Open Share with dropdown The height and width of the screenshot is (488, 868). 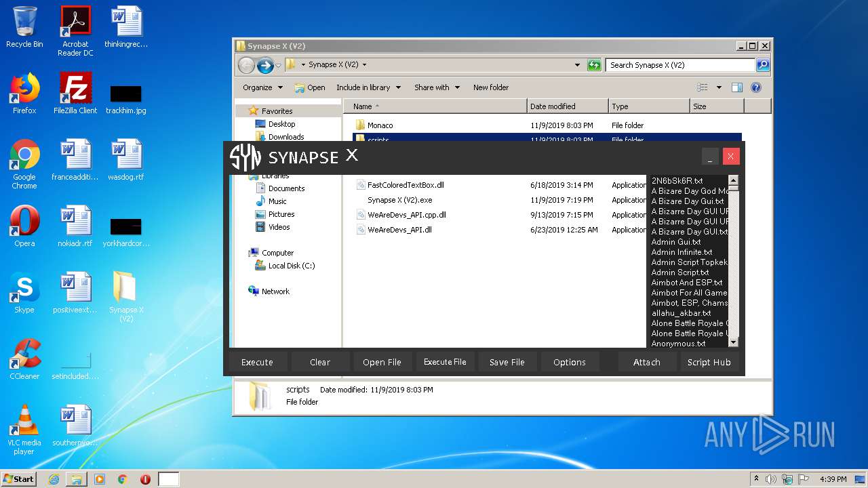(437, 87)
